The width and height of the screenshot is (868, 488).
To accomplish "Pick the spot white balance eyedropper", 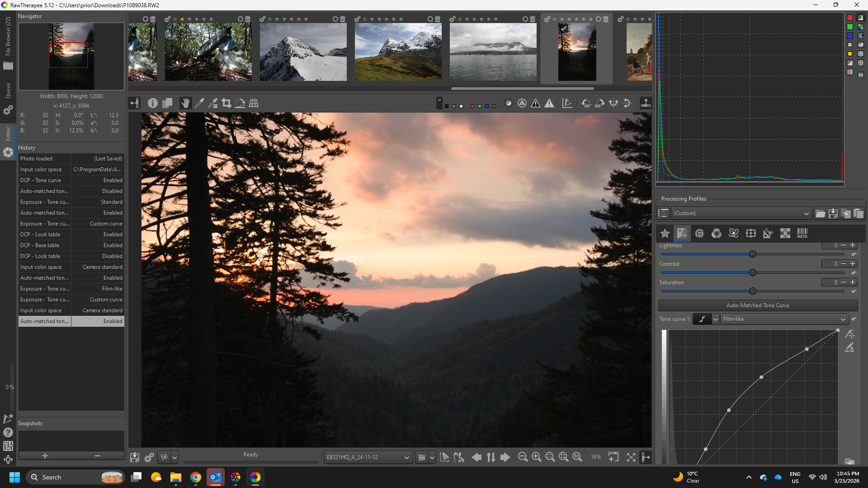I will (199, 103).
